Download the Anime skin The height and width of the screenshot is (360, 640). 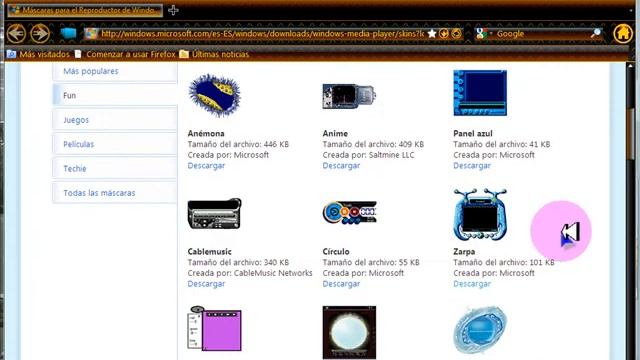click(341, 166)
